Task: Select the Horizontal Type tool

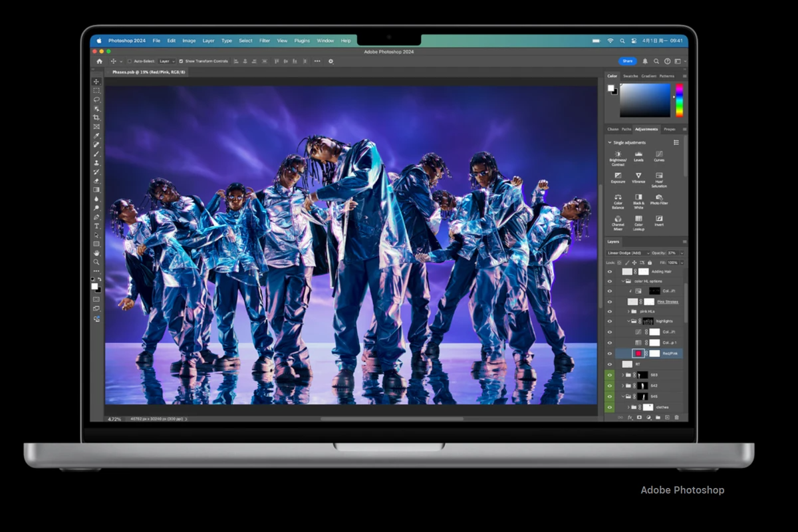Action: (96, 226)
